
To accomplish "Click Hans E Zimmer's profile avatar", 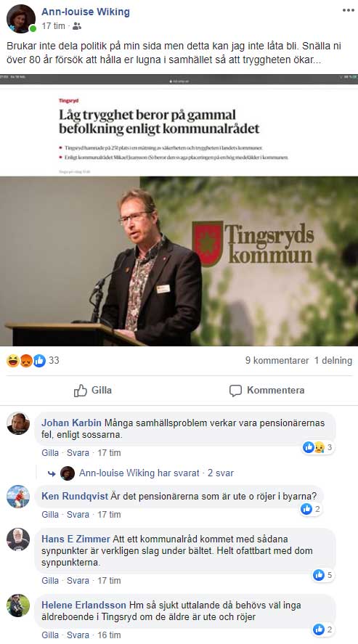I will click(x=18, y=539).
